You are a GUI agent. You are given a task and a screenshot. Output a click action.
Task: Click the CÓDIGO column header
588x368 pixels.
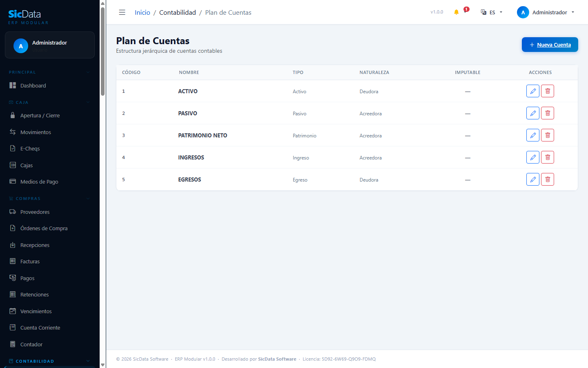tap(131, 72)
